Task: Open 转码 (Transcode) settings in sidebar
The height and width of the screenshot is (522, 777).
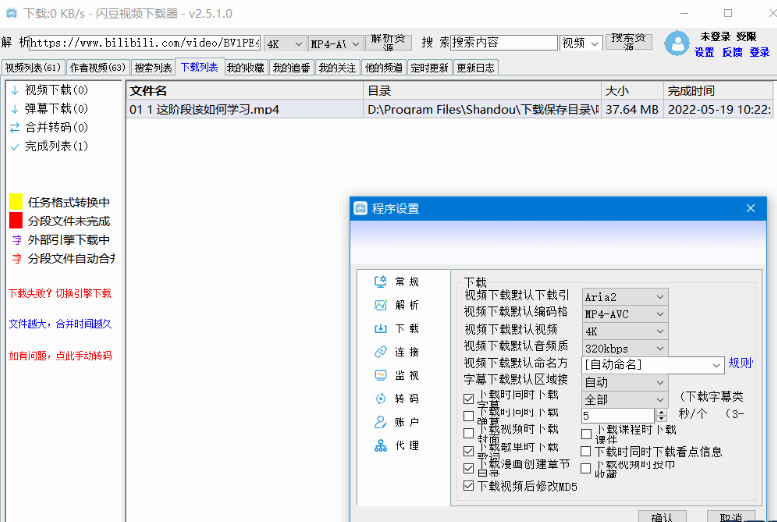Action: point(396,399)
